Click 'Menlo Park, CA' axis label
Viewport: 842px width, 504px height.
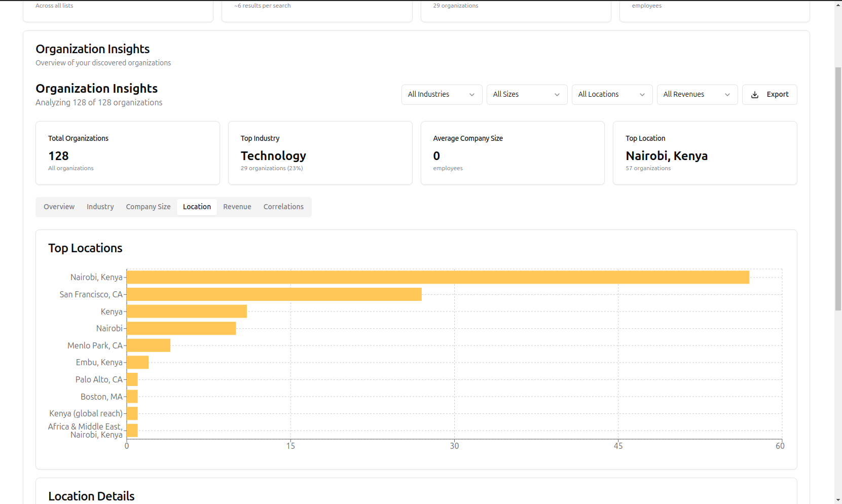point(95,345)
